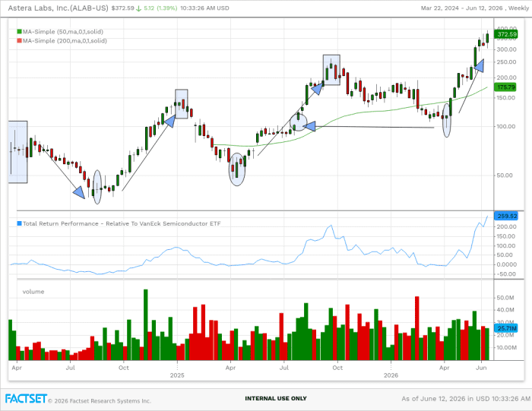532x411 pixels.
Task: Click the Astera Labs, Inc.(ALAB-US) title
Action: click(58, 8)
